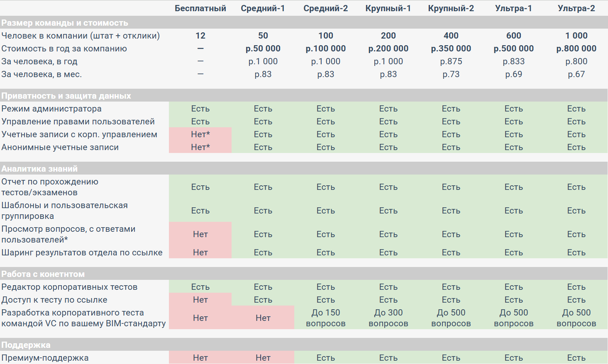Select the "До 300 вопросов" cell
The image size is (608, 364).
click(388, 318)
